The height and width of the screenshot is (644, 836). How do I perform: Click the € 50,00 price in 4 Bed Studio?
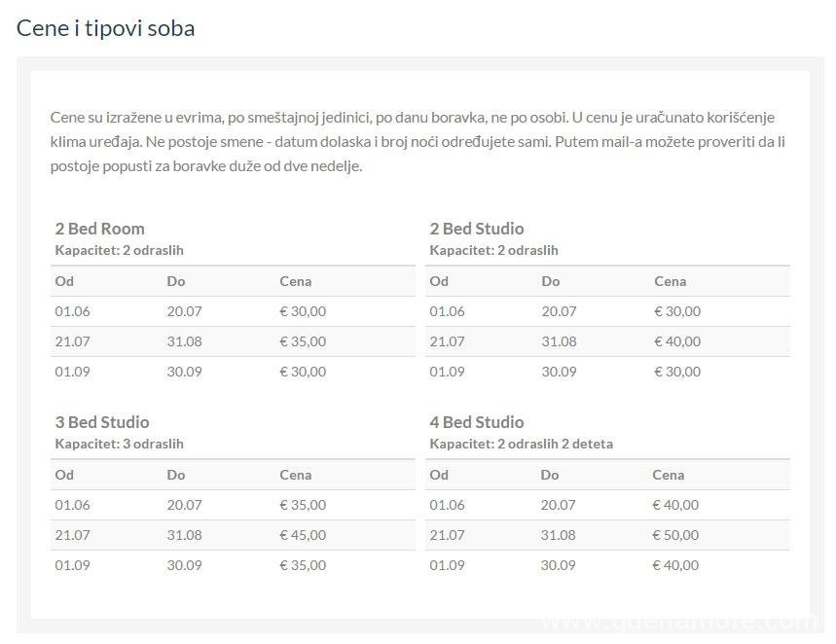coord(675,535)
